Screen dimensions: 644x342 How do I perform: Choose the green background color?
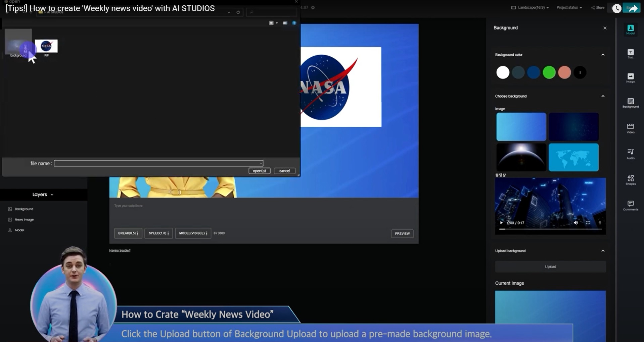(x=549, y=72)
